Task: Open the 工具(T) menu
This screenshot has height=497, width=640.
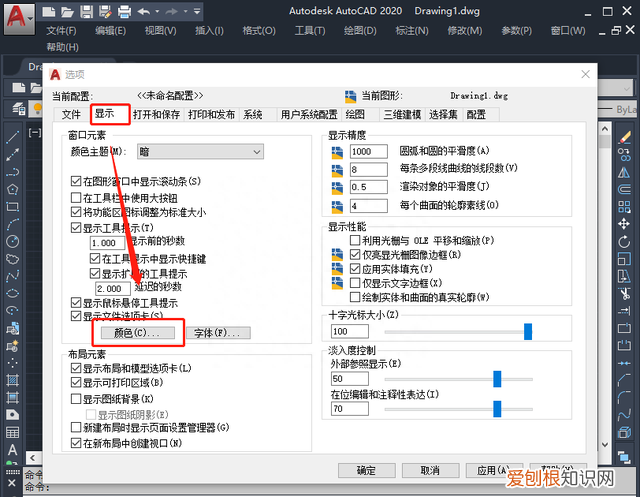Action: coord(310,31)
